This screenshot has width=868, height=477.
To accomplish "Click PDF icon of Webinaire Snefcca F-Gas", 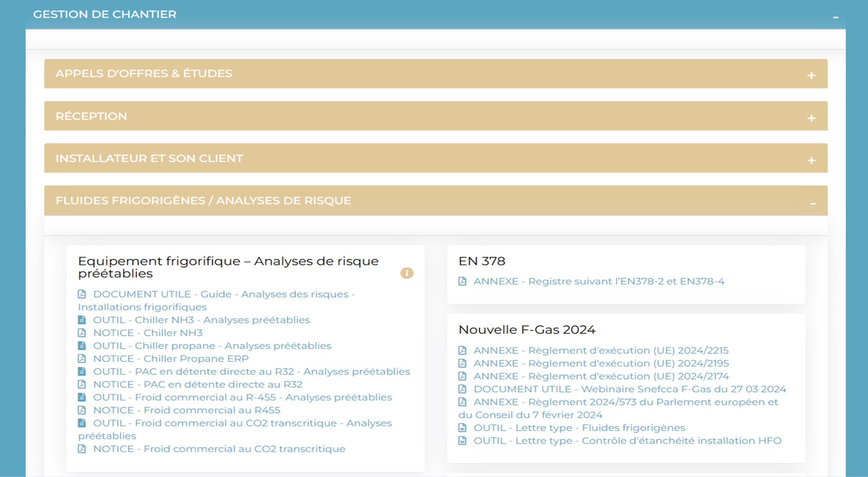I will 462,389.
